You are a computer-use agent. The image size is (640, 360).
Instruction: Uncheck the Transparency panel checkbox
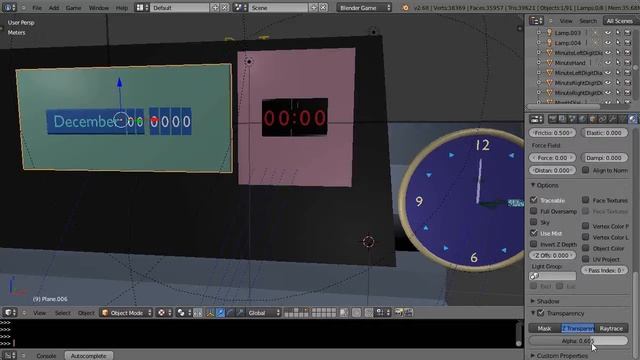(541, 313)
